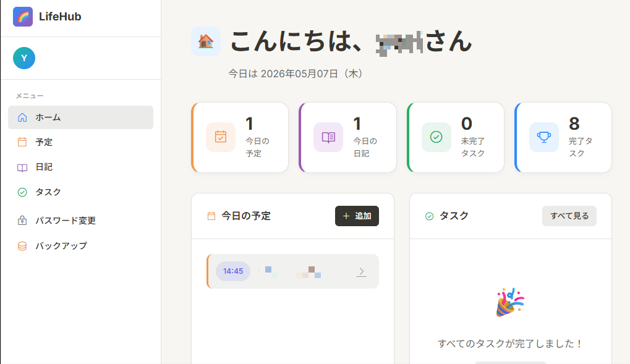
Task: Open the 14:45 event with the chevron arrow
Action: click(362, 271)
